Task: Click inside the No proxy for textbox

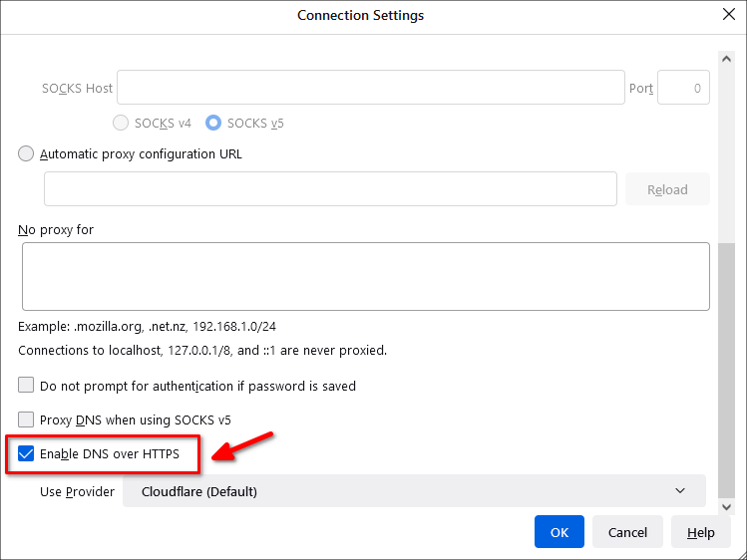Action: pos(365,276)
